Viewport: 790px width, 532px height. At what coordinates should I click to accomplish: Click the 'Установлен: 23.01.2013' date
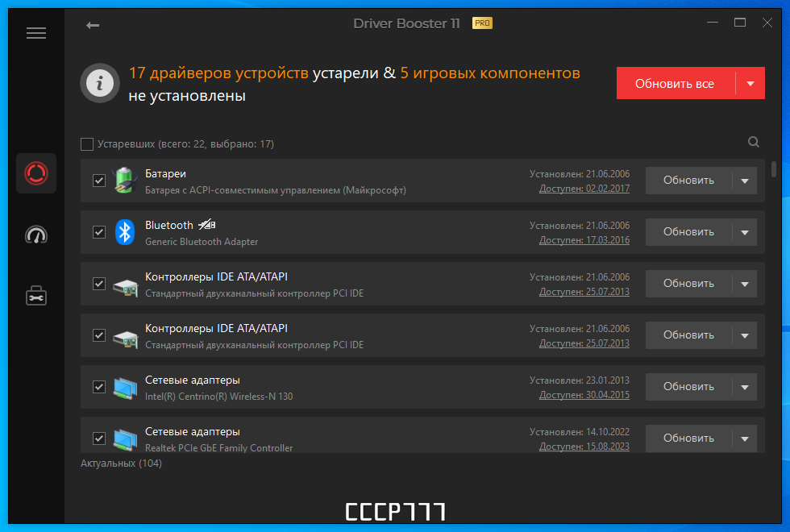(x=580, y=380)
